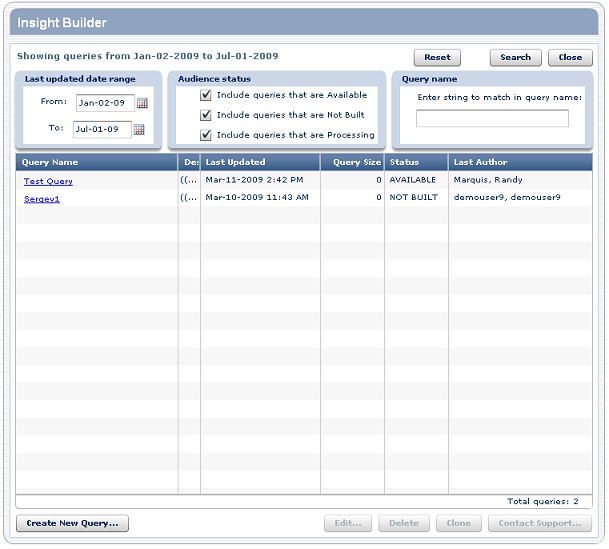The image size is (609, 549).
Task: Select the NOT BUILT status row cell
Action: (x=414, y=198)
